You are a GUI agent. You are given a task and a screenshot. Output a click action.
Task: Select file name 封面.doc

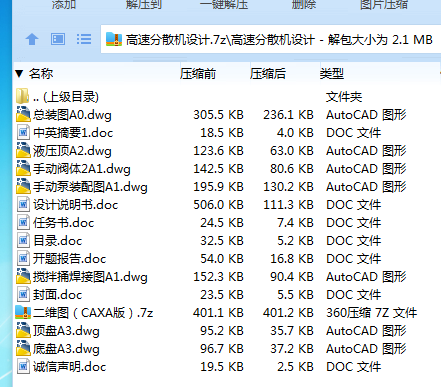57,295
